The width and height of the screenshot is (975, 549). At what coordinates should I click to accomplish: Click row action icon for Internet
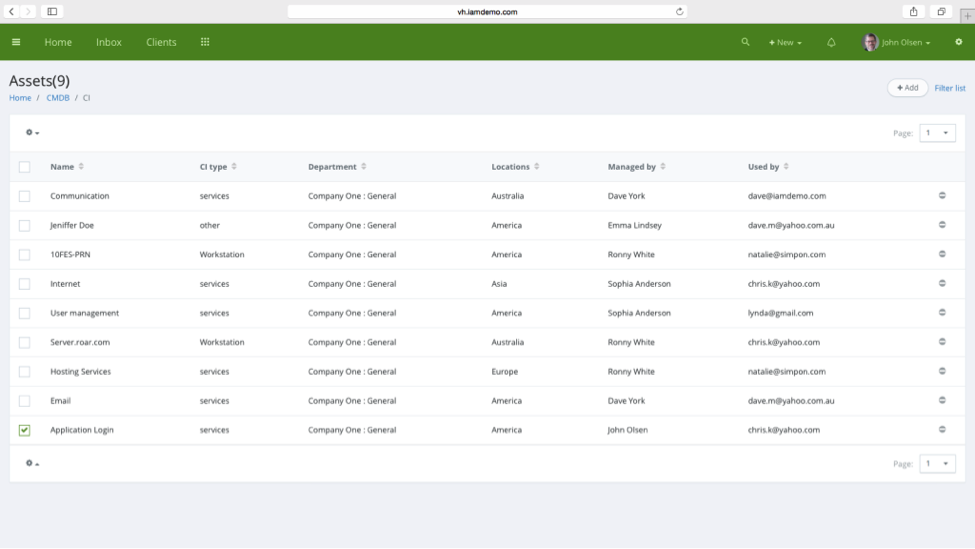pyautogui.click(x=942, y=284)
